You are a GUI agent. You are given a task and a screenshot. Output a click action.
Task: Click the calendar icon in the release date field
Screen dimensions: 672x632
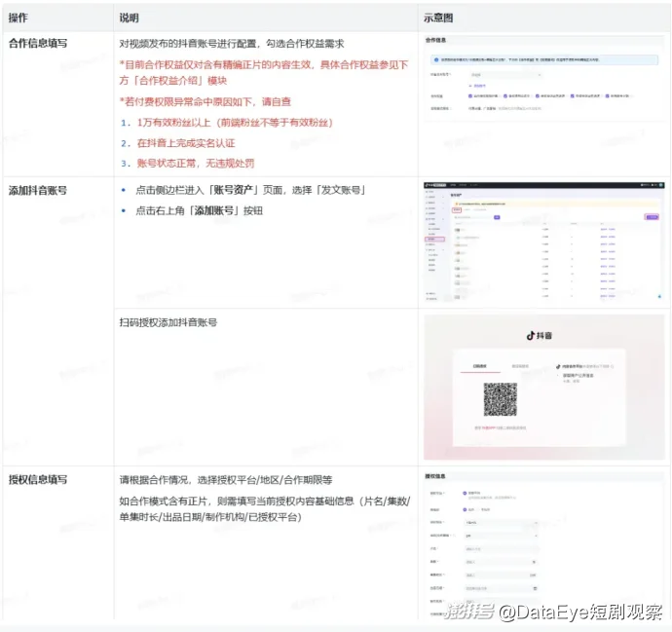[x=534, y=588]
